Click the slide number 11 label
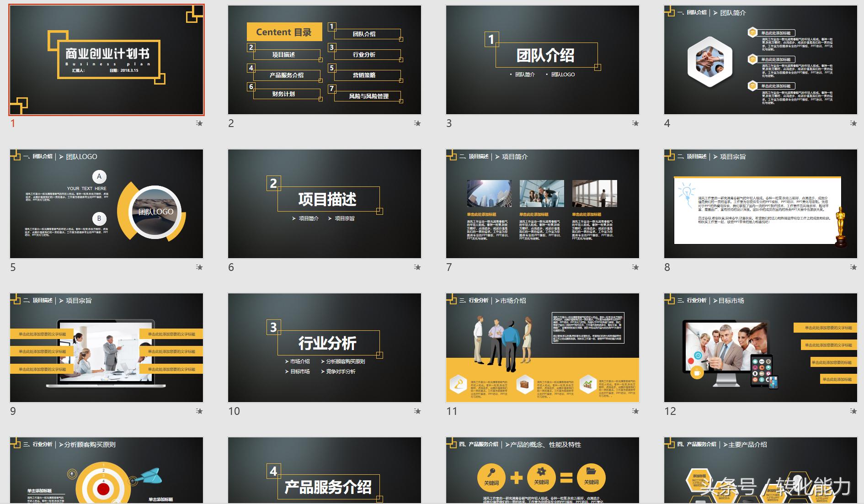The width and height of the screenshot is (864, 504). [452, 411]
